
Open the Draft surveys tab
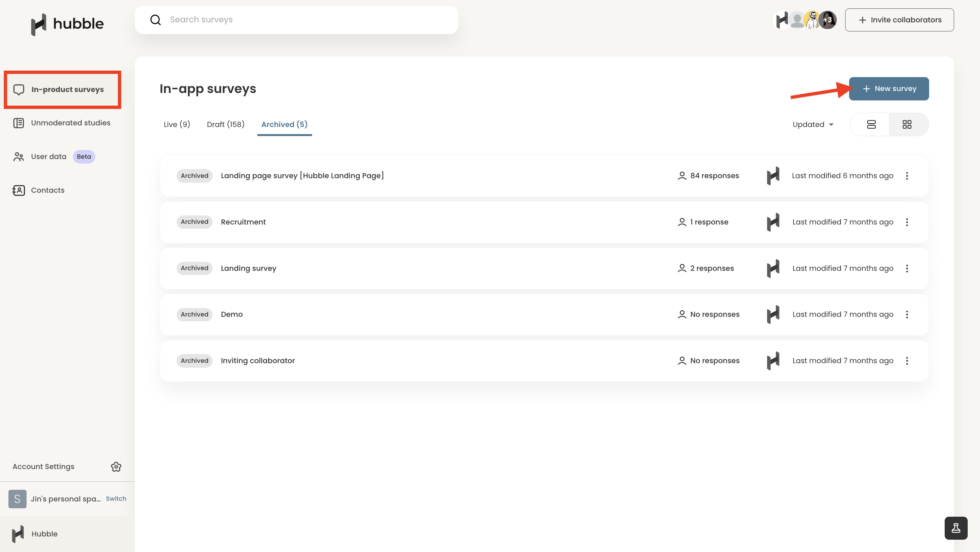pos(225,124)
